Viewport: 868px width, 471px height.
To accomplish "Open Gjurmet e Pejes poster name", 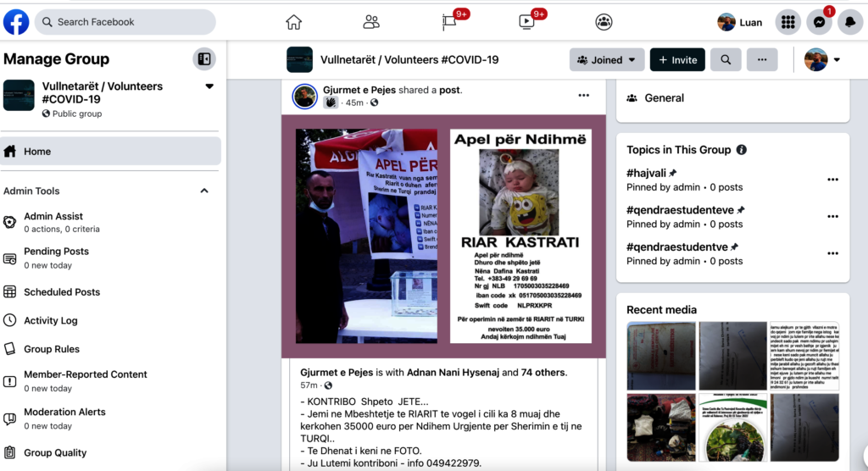I will [359, 90].
